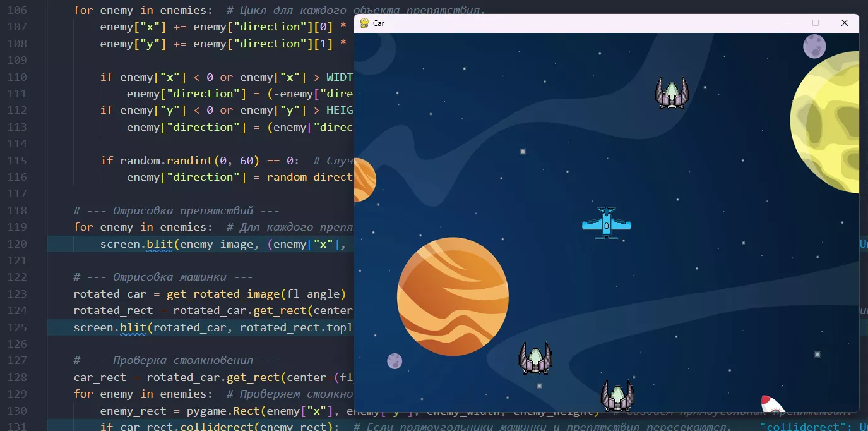
Task: Maximize the Car game window
Action: pyautogui.click(x=815, y=23)
